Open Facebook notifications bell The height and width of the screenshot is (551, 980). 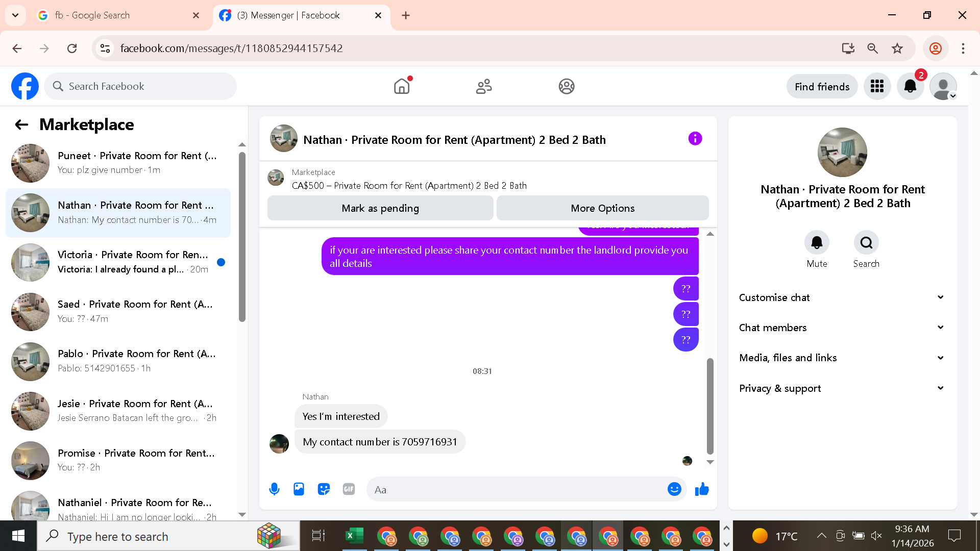click(910, 86)
